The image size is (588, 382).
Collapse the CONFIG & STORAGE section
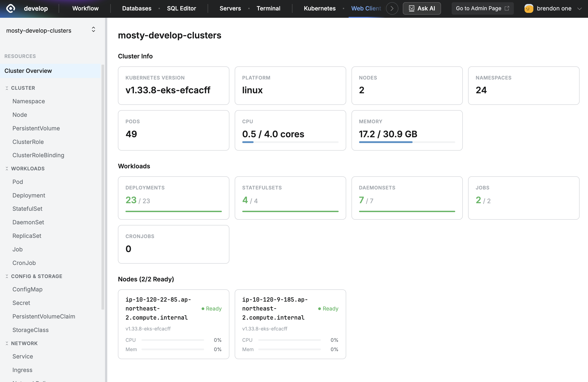[7, 276]
